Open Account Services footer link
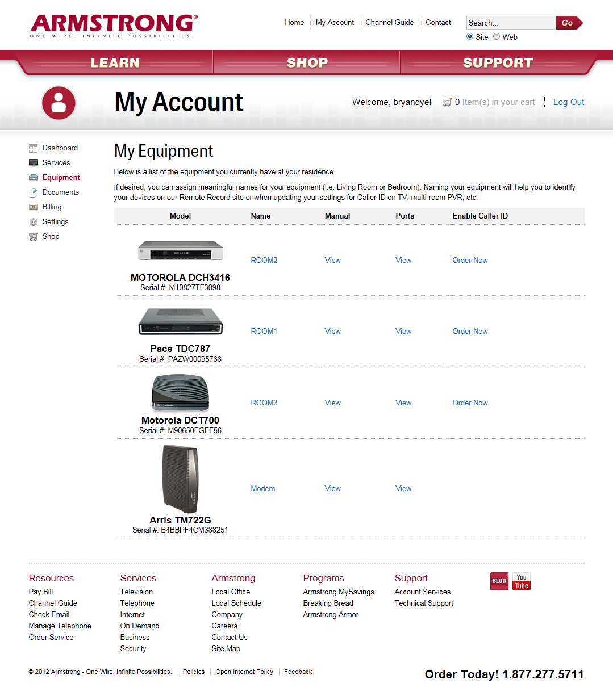613x700 pixels. (x=423, y=592)
